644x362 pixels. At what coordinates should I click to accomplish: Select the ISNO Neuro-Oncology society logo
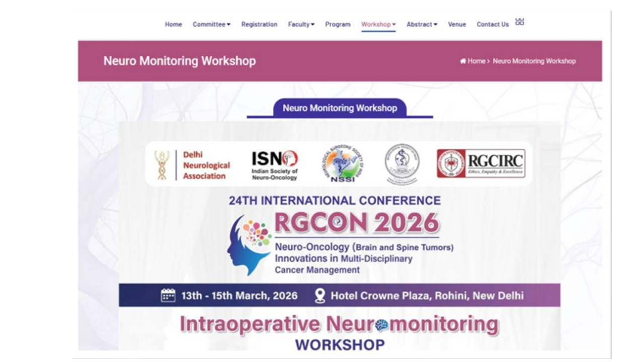(275, 165)
